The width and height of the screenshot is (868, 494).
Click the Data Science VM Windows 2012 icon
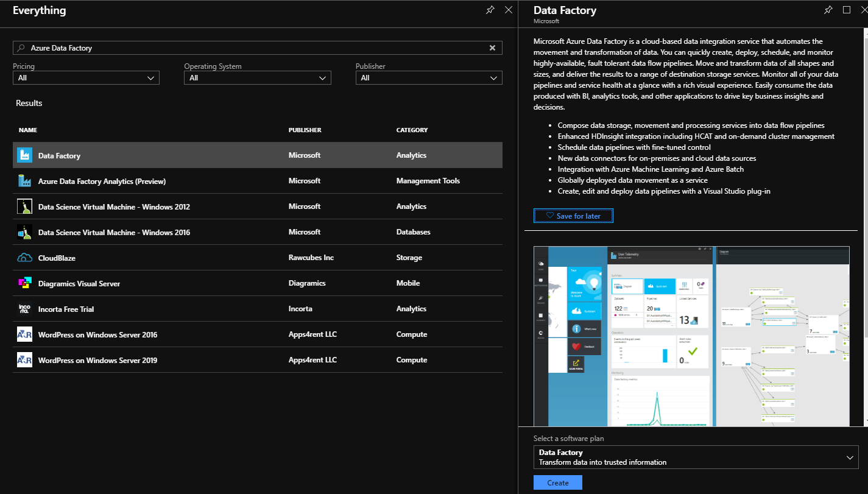click(x=24, y=206)
